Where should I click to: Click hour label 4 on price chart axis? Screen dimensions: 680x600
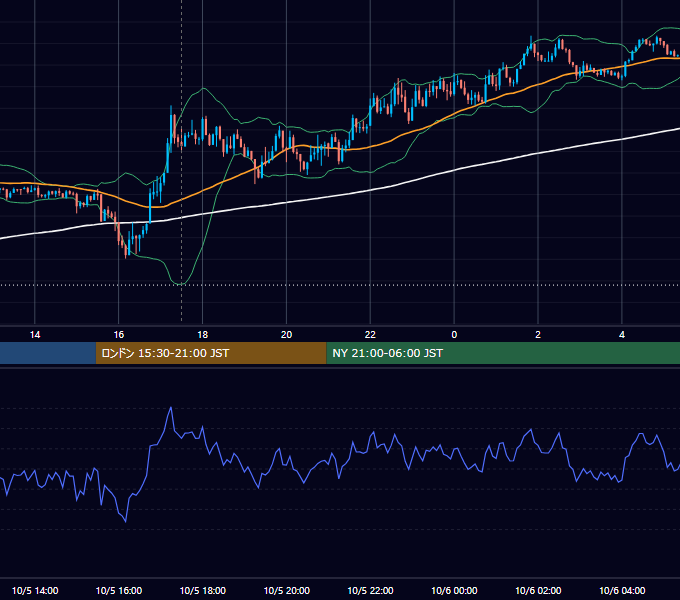[622, 335]
